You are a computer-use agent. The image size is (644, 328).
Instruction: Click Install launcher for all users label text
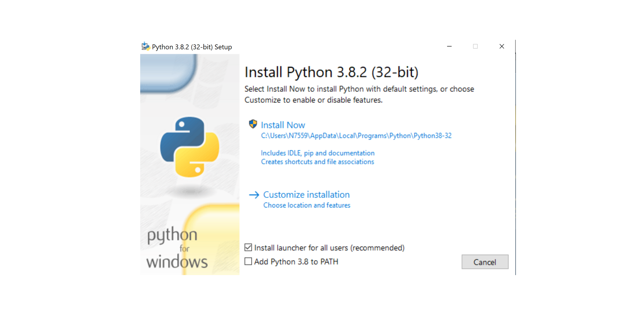point(329,248)
